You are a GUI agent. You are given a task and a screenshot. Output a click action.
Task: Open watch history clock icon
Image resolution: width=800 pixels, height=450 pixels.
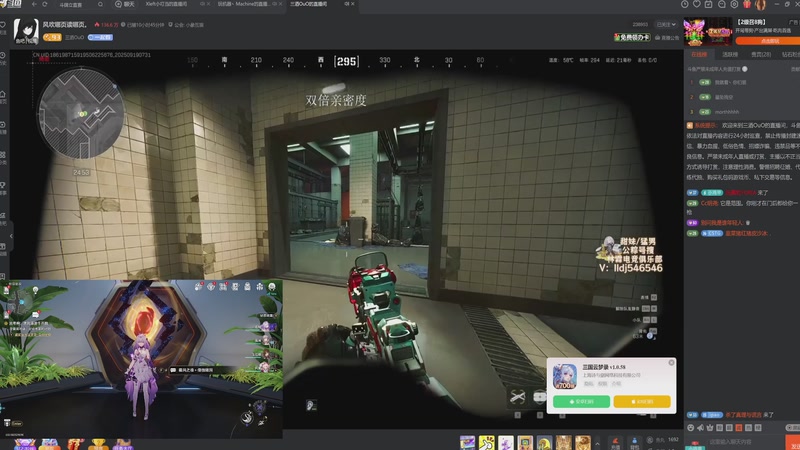(x=685, y=4)
